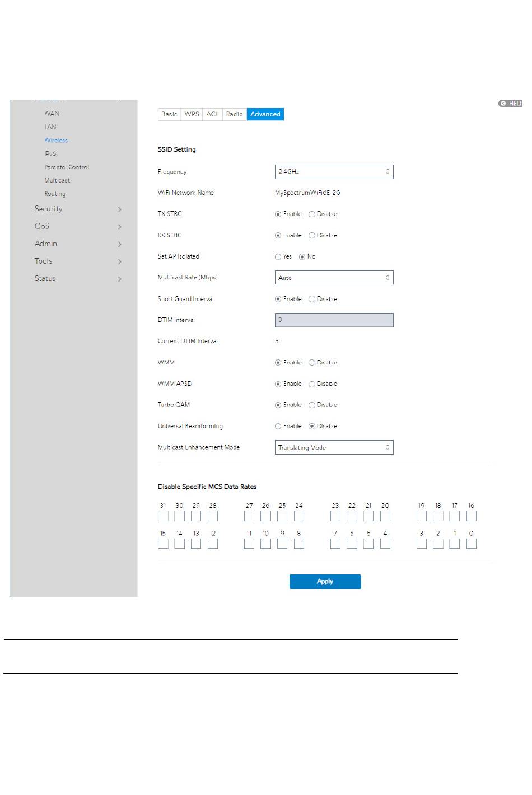The width and height of the screenshot is (532, 795).
Task: Set AP Isolated to No
Action: point(302,257)
